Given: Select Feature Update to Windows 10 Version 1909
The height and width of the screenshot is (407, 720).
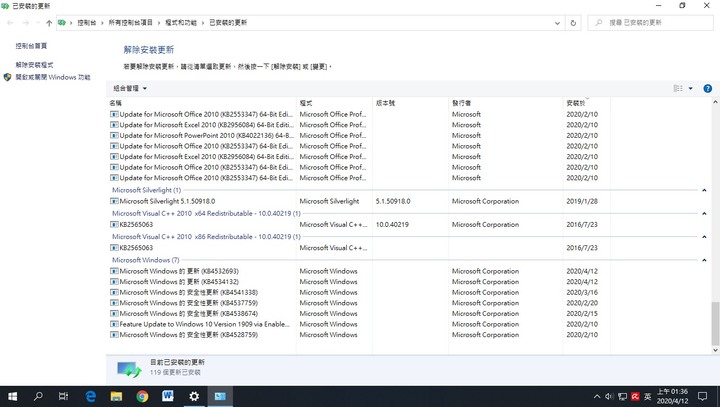Looking at the screenshot, I should click(x=360, y=324).
